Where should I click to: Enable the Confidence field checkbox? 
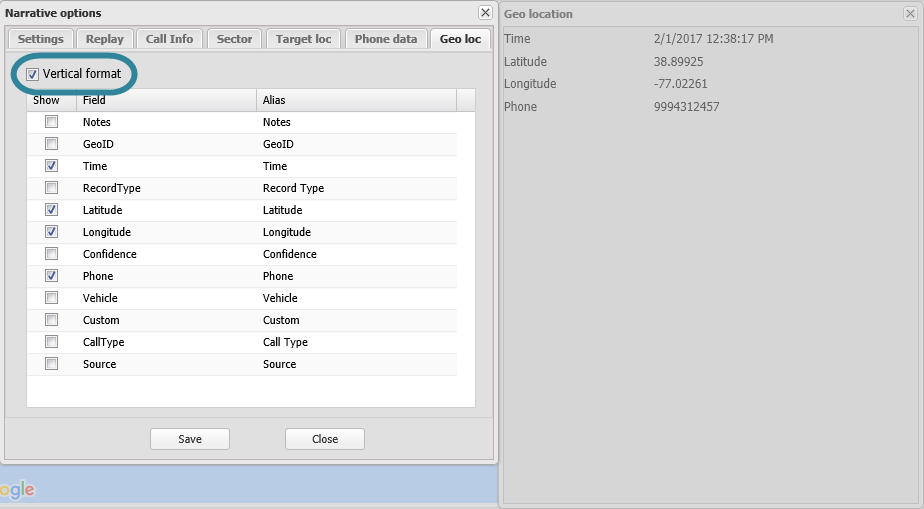[x=51, y=254]
